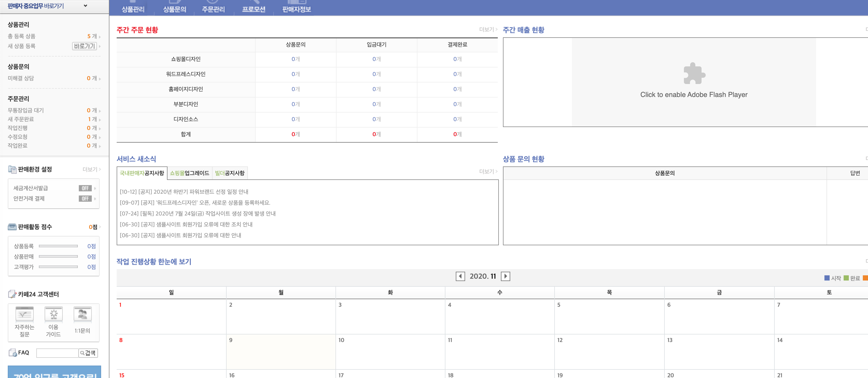This screenshot has width=868, height=378.
Task: Switch to 쇼핑몰업그레이드 tab
Action: pyautogui.click(x=189, y=173)
